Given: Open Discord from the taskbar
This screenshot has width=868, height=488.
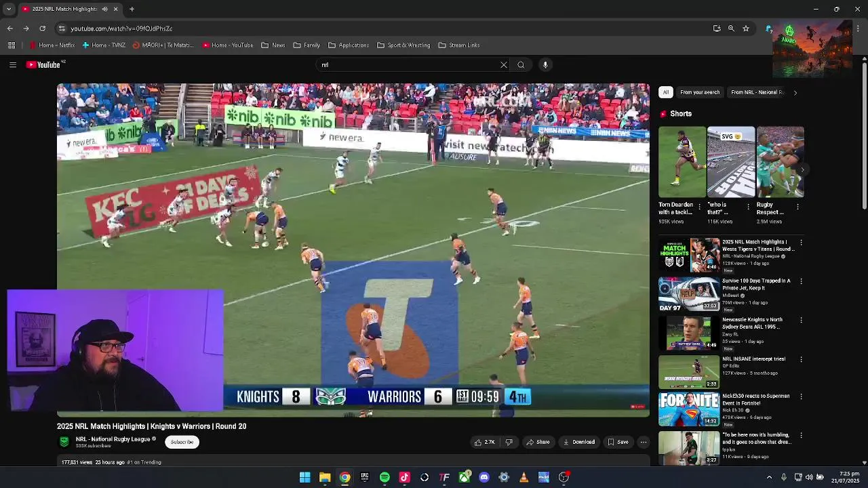Looking at the screenshot, I should click(x=484, y=477).
